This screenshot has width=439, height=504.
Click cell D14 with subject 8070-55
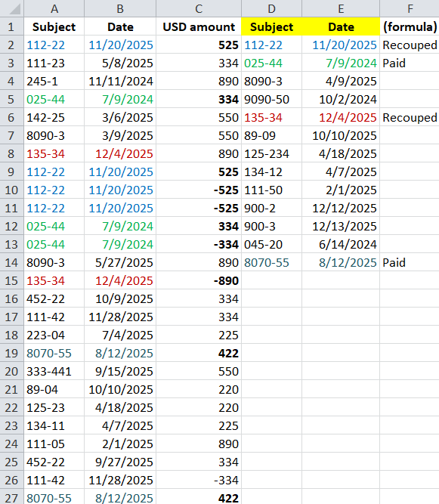271,263
